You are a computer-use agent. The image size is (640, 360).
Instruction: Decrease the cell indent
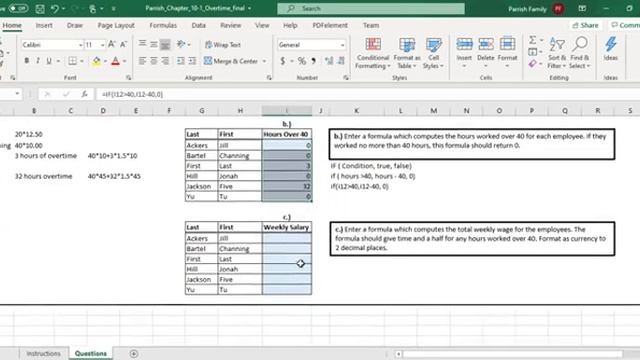point(180,61)
